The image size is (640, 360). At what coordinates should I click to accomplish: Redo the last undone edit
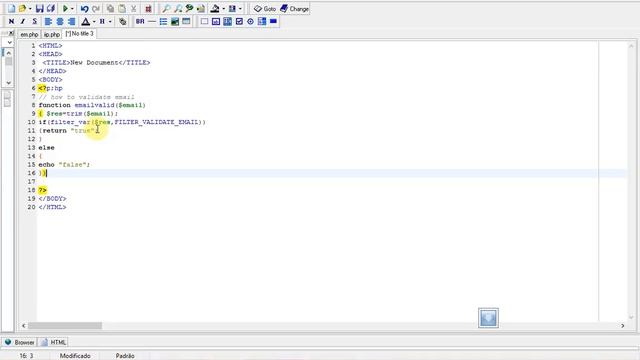[96, 9]
